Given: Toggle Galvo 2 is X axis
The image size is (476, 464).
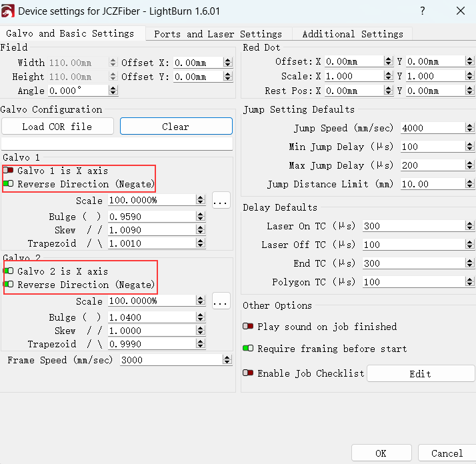Looking at the screenshot, I should (9, 271).
